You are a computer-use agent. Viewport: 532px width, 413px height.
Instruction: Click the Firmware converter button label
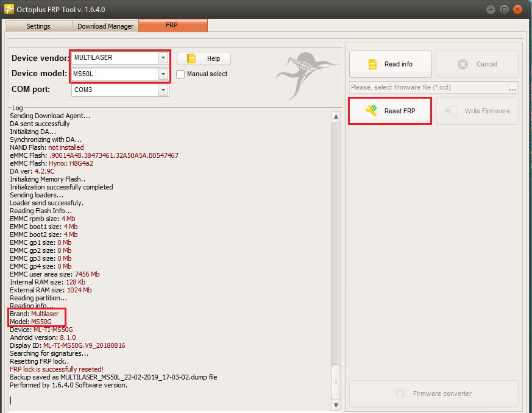442,394
